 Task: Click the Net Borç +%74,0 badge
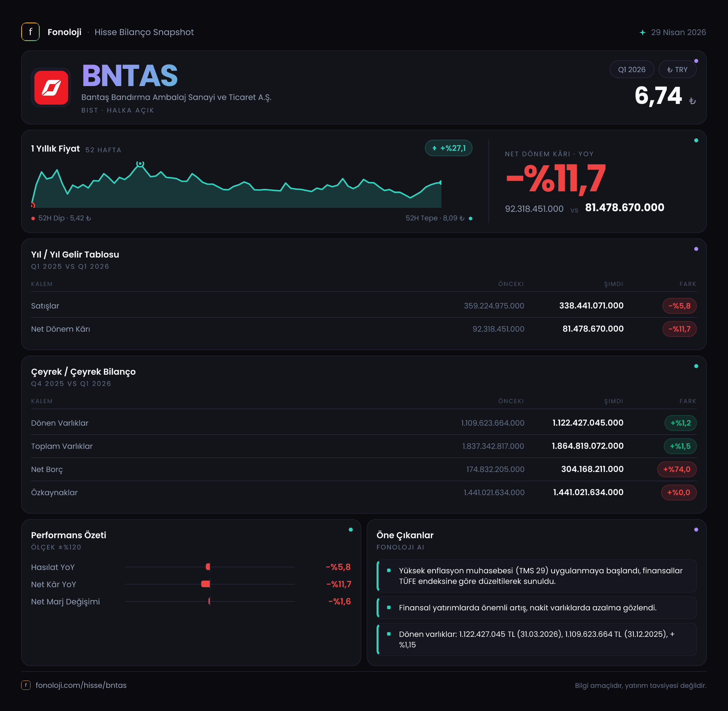676,469
